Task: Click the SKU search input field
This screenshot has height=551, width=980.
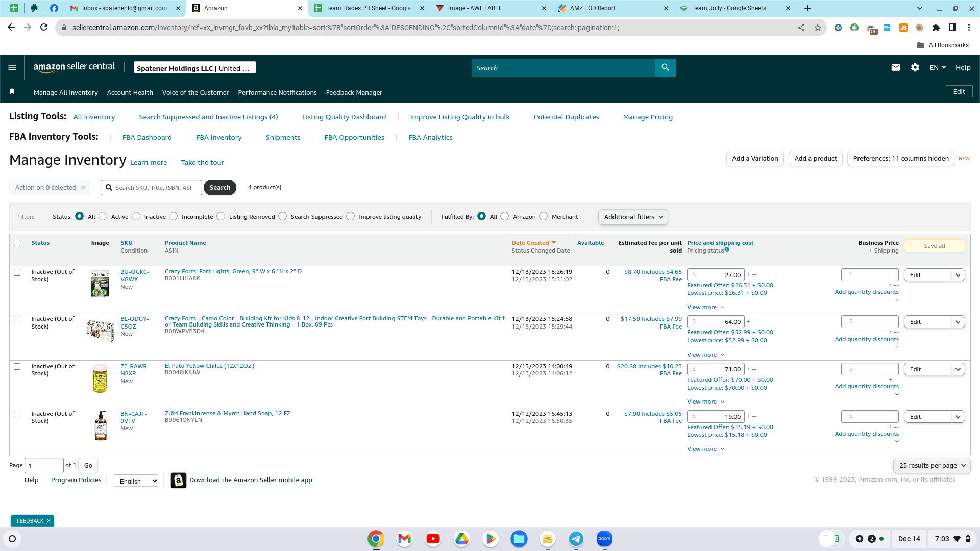Action: pos(151,188)
